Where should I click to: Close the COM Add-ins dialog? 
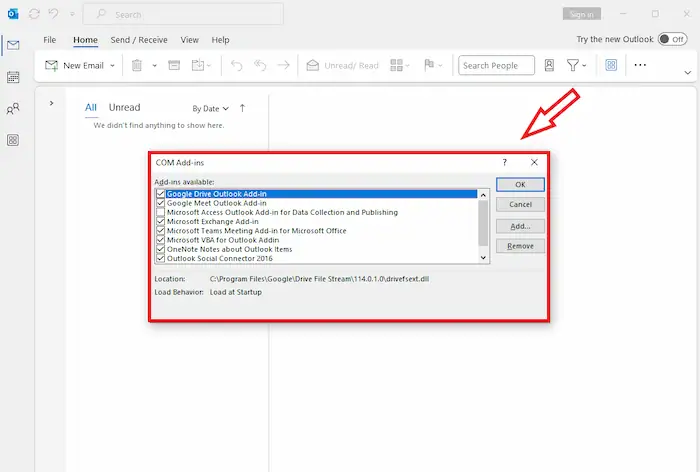(x=534, y=163)
